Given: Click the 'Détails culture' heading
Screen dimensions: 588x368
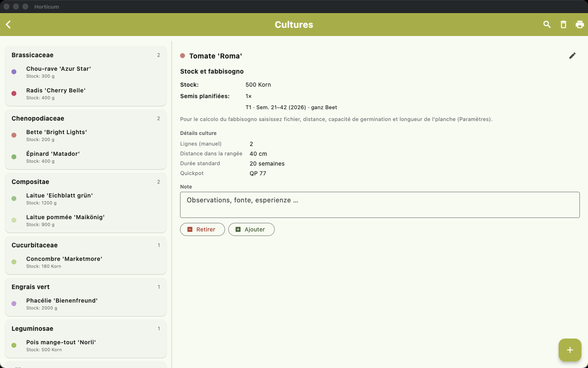Looking at the screenshot, I should point(198,133).
